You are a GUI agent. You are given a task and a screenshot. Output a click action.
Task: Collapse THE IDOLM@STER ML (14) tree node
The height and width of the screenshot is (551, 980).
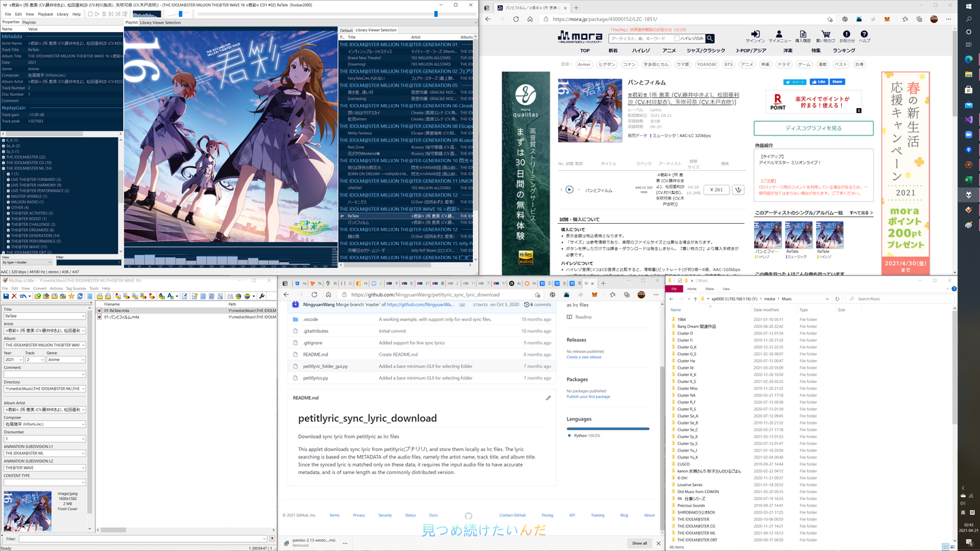coord(4,168)
